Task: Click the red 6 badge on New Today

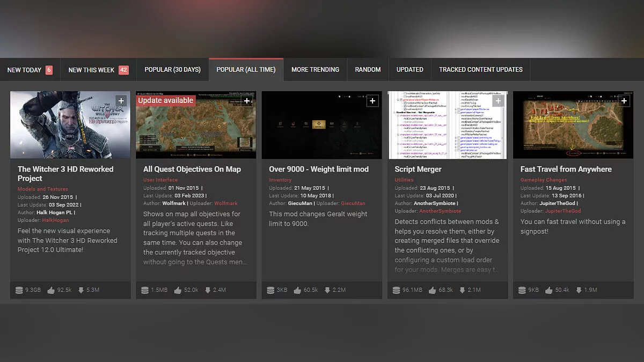Action: point(49,70)
